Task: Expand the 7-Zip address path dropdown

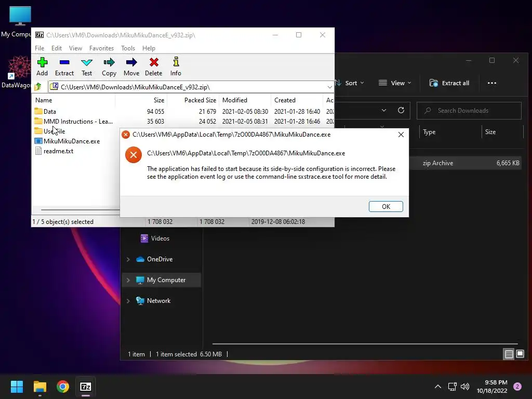Action: (x=329, y=87)
